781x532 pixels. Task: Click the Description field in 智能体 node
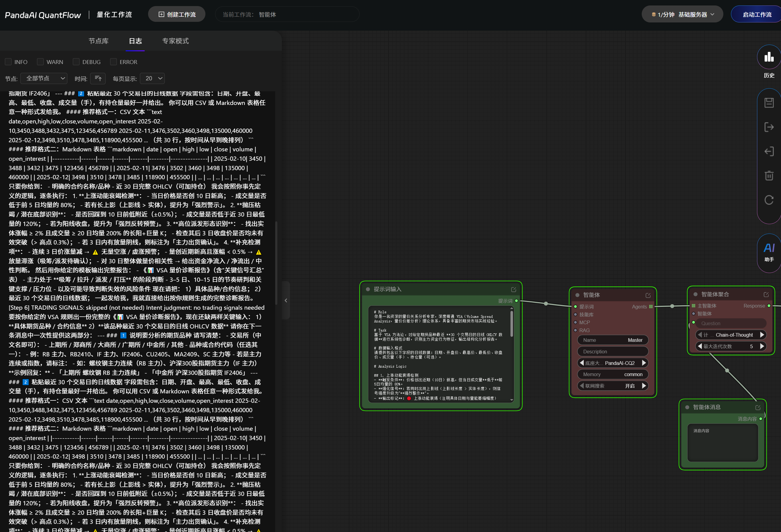click(613, 351)
